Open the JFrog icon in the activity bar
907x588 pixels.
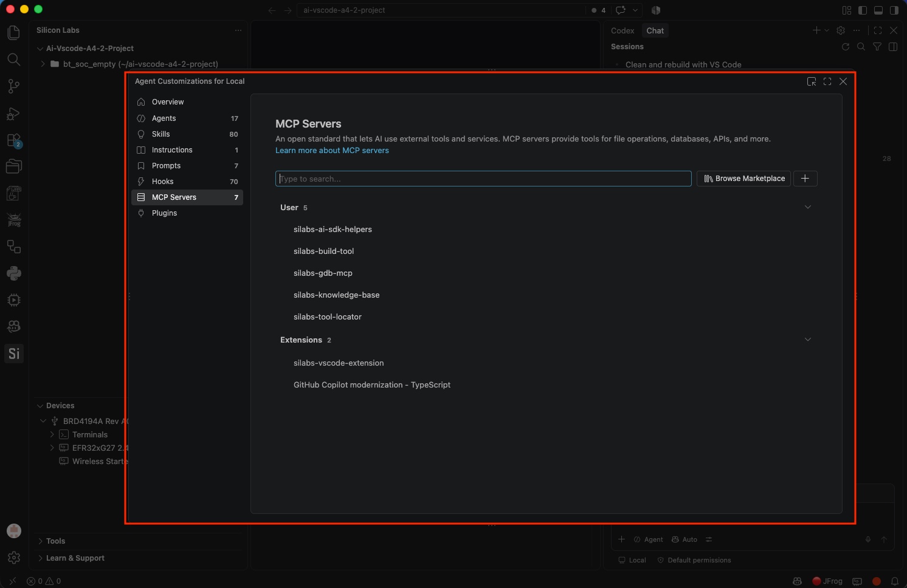(13, 220)
